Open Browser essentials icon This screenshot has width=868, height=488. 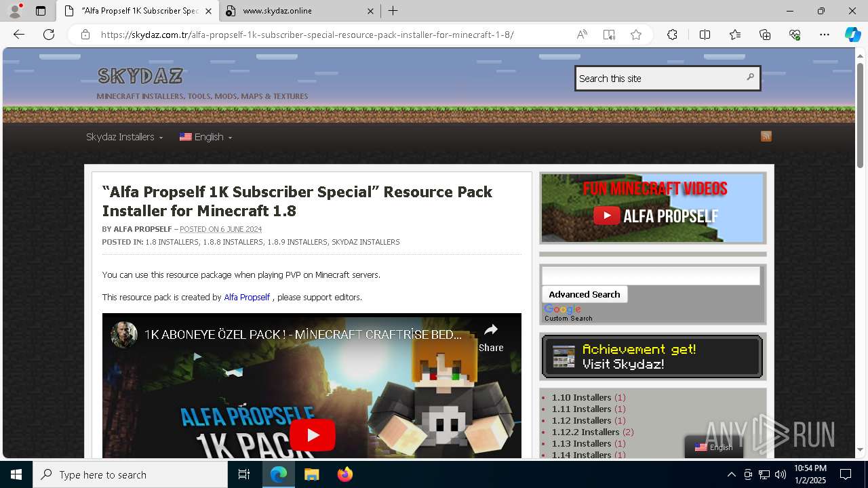(795, 35)
